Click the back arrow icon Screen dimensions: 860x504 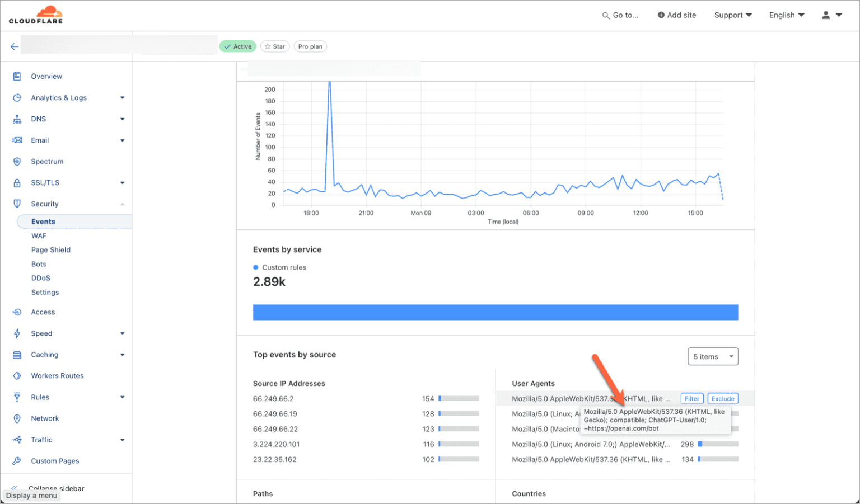15,46
